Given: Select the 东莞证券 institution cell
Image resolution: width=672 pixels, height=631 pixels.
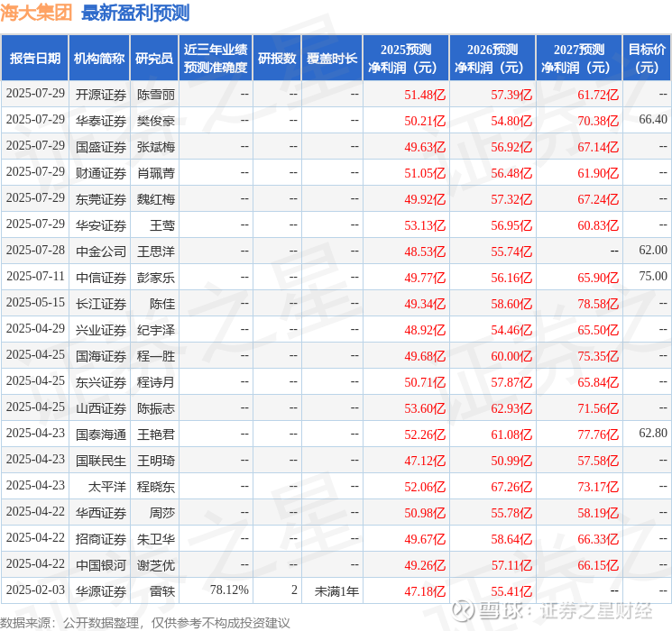Looking at the screenshot, I should pos(101,199).
